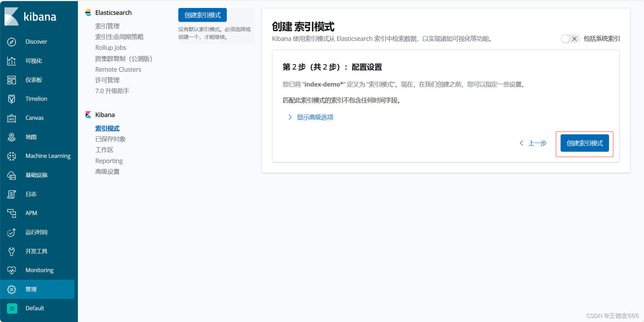
Task: Click the blue 创建索引模式 button in wizard
Action: coord(585,143)
